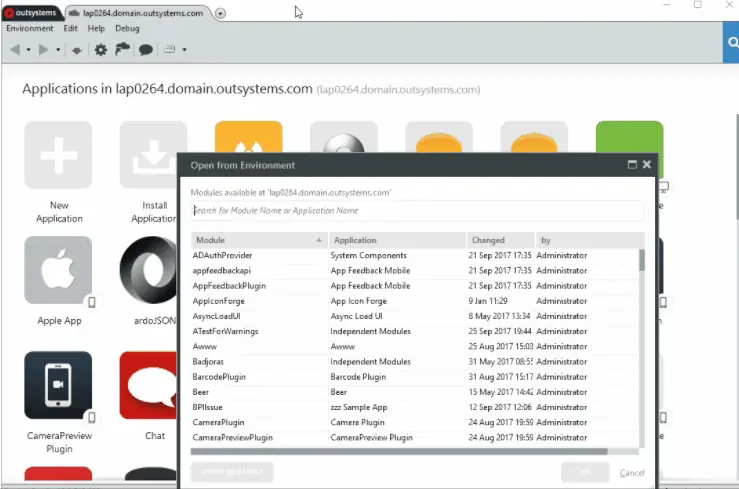Viewport: 739px width, 489px height.
Task: Click the disabled button at the dialog's bottom left
Action: coord(232,472)
